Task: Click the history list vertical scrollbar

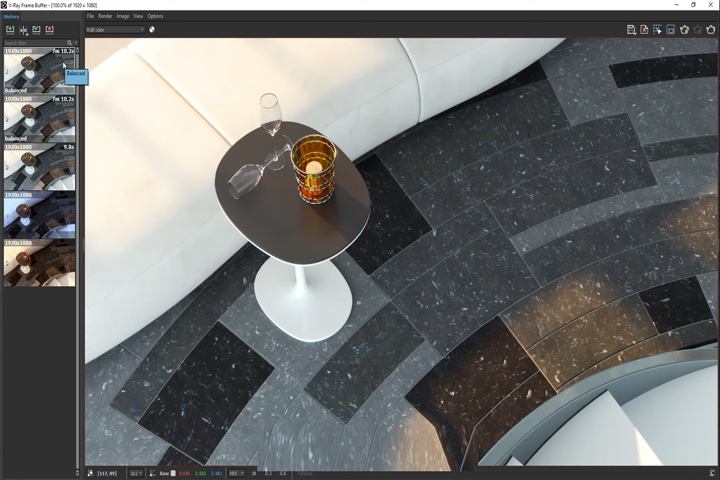Action: [x=77, y=261]
